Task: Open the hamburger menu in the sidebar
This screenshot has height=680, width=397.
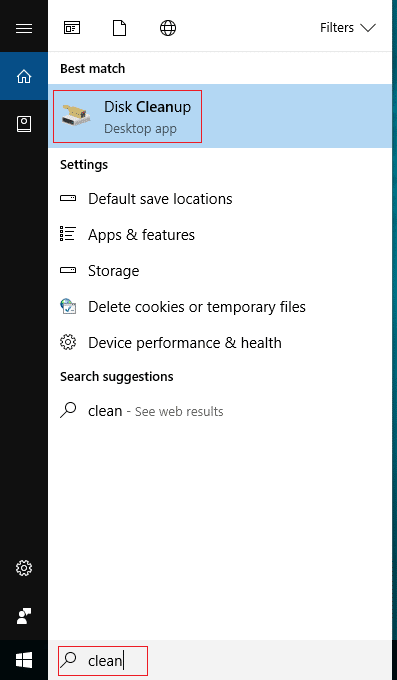Action: [24, 29]
